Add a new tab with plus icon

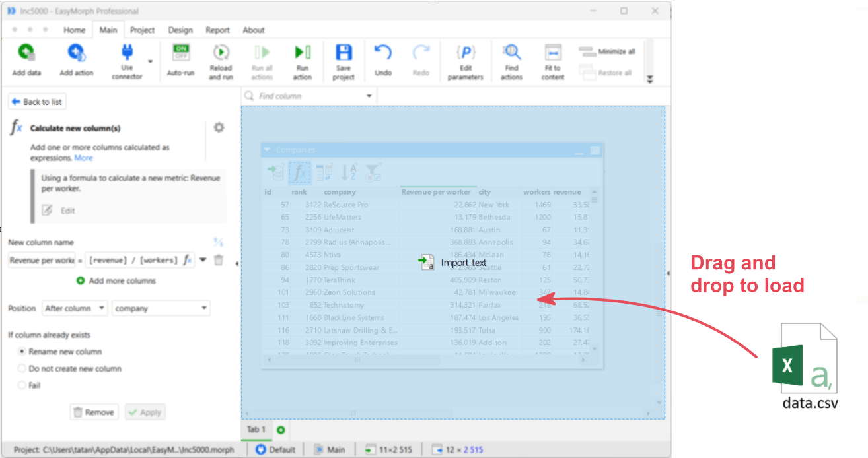[281, 430]
